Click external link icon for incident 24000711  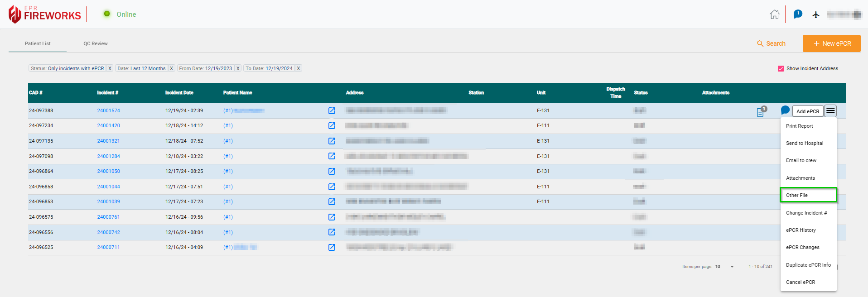pyautogui.click(x=332, y=248)
